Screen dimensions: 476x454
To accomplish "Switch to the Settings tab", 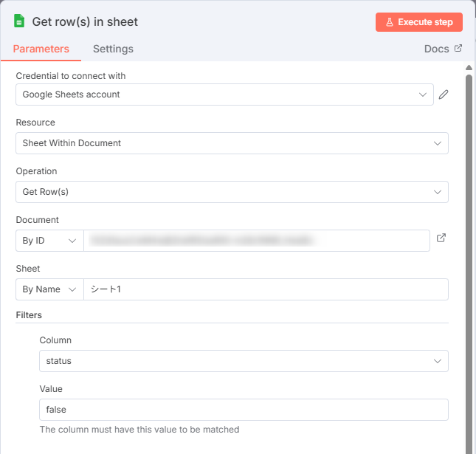I will tap(113, 49).
